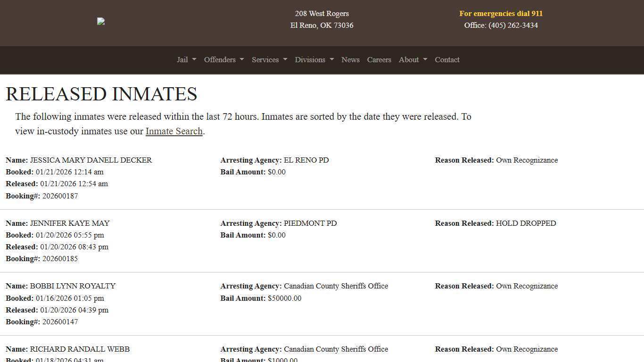This screenshot has height=362, width=644.
Task: Open the Careers page
Action: [379, 60]
